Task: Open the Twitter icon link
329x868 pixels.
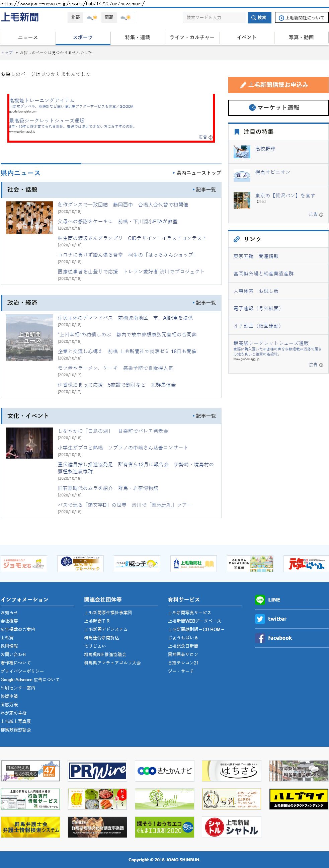Action: pyautogui.click(x=260, y=619)
